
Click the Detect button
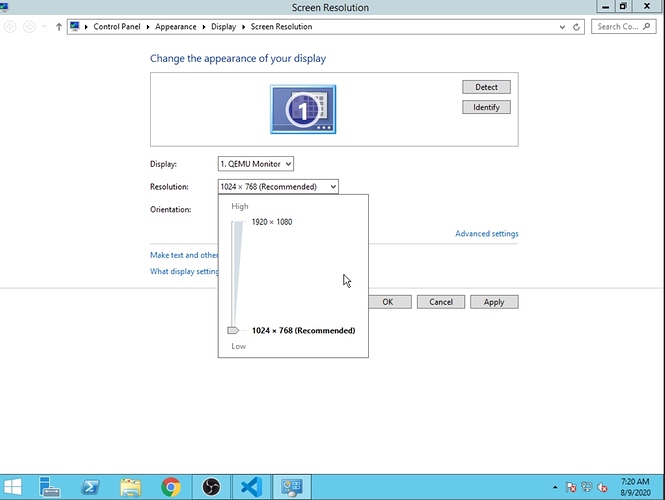pyautogui.click(x=486, y=87)
